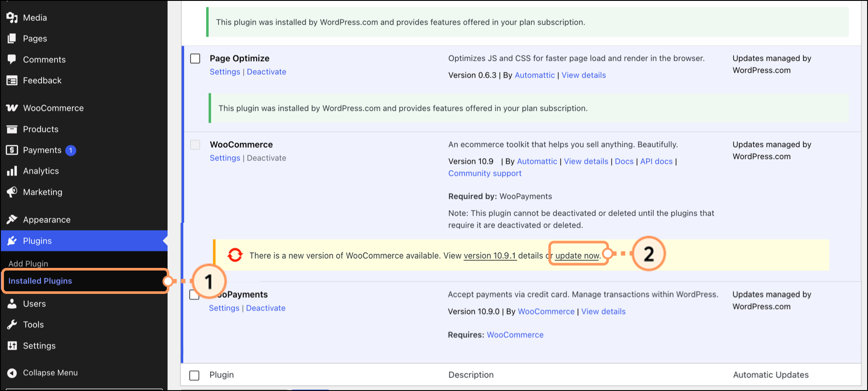This screenshot has width=868, height=391.
Task: Click the Description column footer header
Action: coord(471,375)
